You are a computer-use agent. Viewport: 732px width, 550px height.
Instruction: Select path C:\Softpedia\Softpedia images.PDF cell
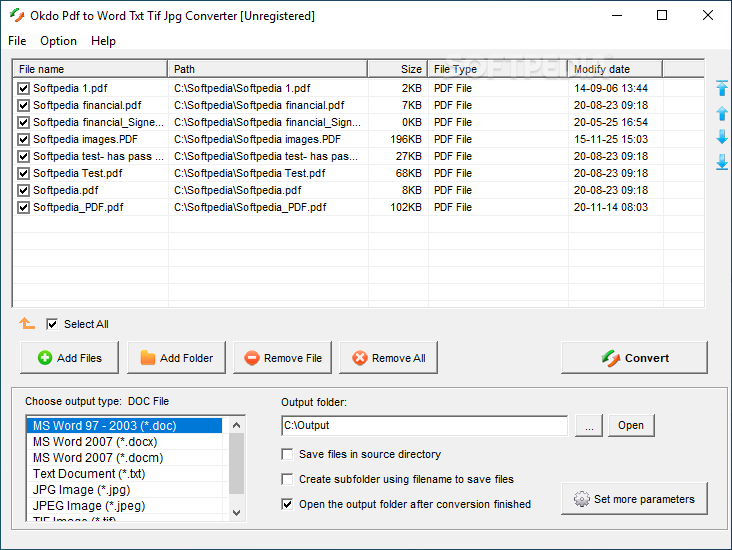pos(268,139)
